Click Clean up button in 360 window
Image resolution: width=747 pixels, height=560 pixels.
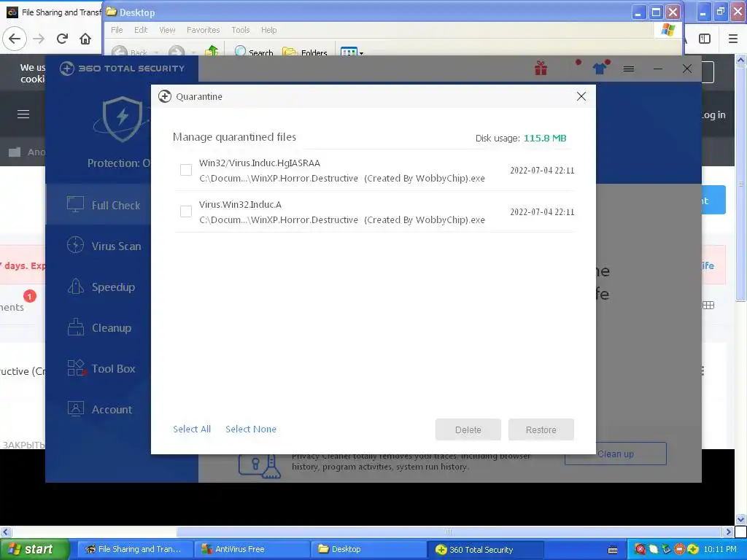(616, 454)
